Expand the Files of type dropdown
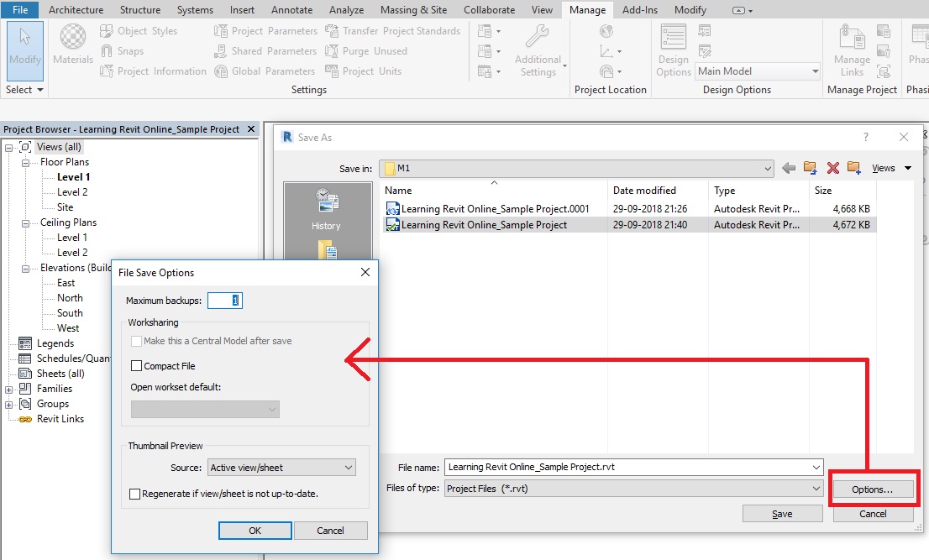The width and height of the screenshot is (929, 560). coord(633,489)
